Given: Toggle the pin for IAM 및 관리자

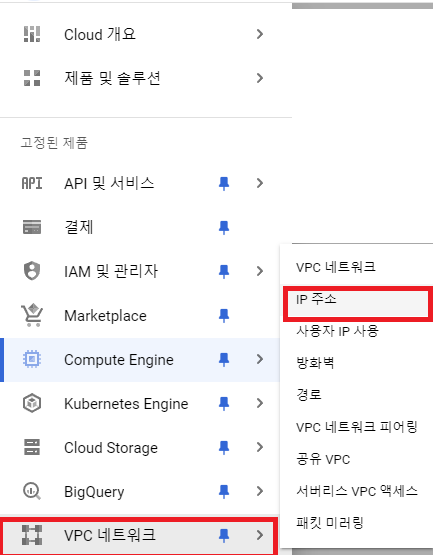Looking at the screenshot, I should [224, 271].
